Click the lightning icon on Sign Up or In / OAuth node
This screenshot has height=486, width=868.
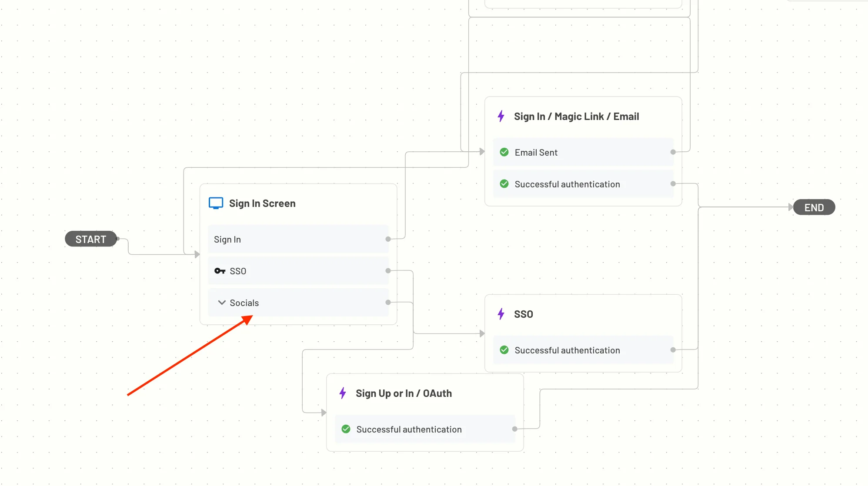[x=343, y=393]
